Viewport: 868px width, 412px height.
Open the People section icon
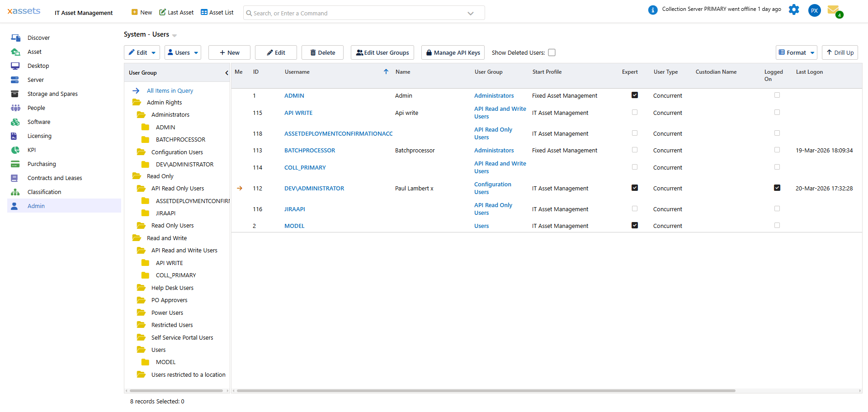click(15, 108)
